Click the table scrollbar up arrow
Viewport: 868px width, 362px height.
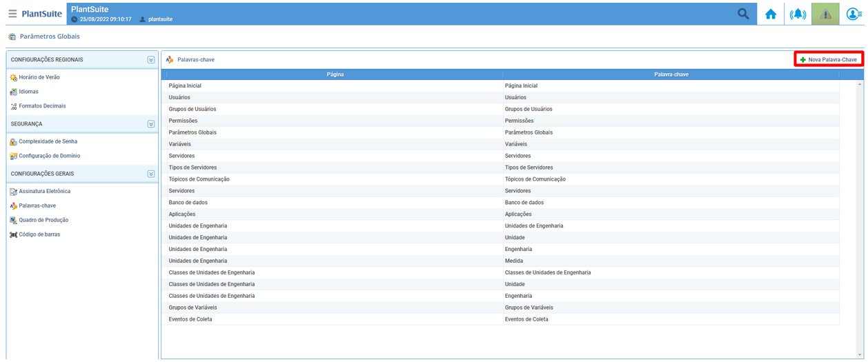pyautogui.click(x=860, y=84)
